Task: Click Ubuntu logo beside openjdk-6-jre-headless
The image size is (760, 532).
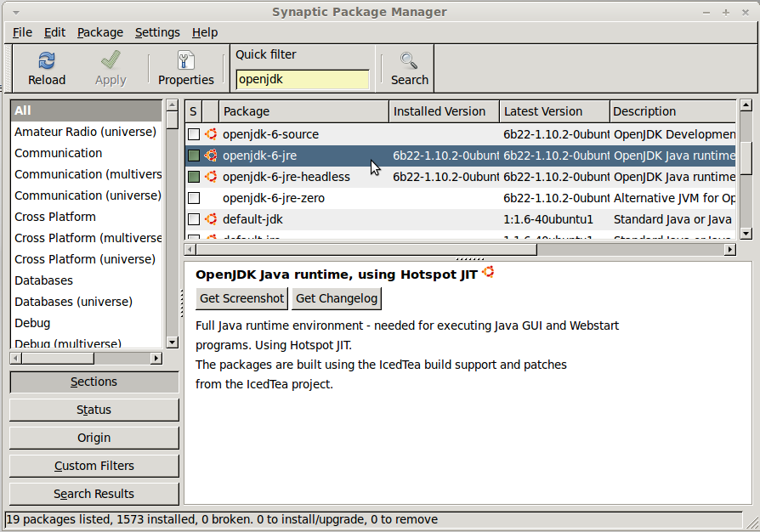Action: [x=211, y=177]
